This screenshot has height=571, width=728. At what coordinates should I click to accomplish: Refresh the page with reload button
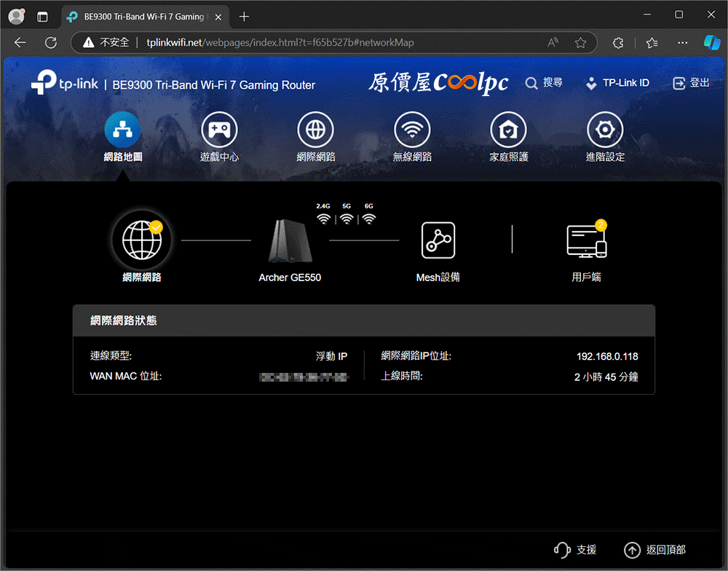pos(51,43)
